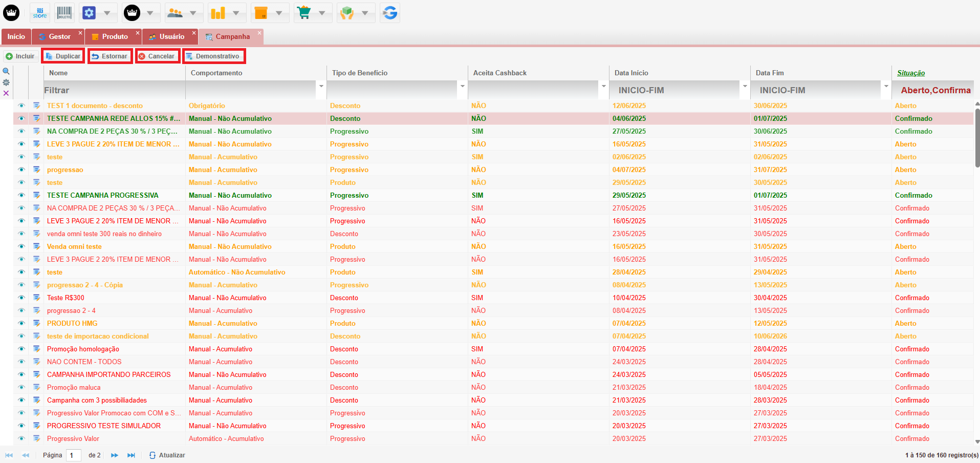This screenshot has height=463, width=980.
Task: Click the Boleto barcode icon
Action: [64, 13]
